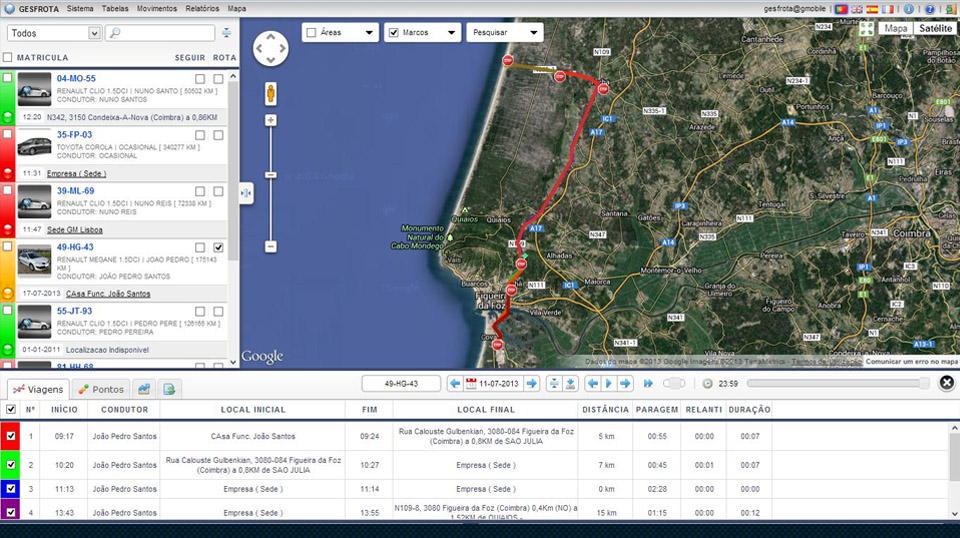This screenshot has width=960, height=538.
Task: Click the map pan control
Action: pyautogui.click(x=271, y=48)
